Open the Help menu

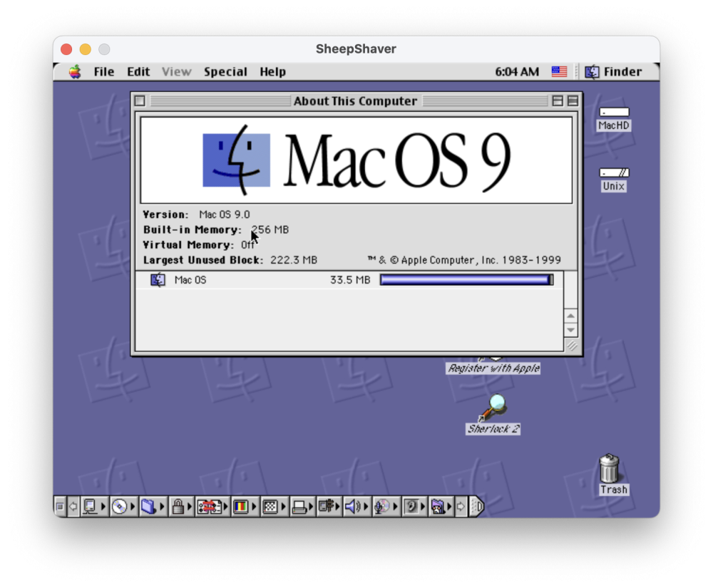pyautogui.click(x=273, y=72)
